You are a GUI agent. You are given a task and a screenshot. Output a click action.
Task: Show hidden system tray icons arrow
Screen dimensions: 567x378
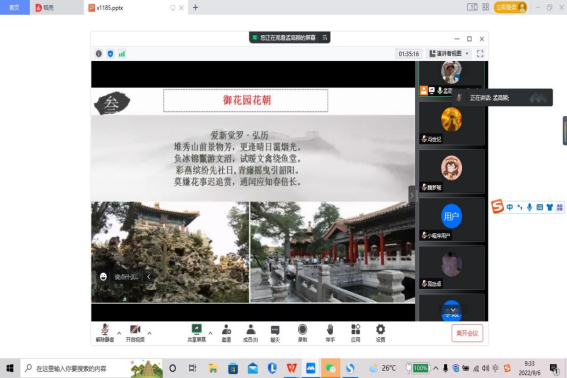[x=436, y=368]
